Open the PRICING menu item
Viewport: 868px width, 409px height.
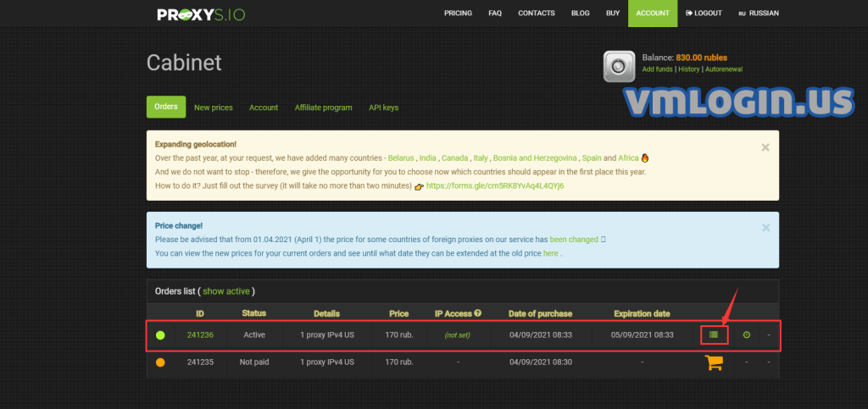(458, 14)
